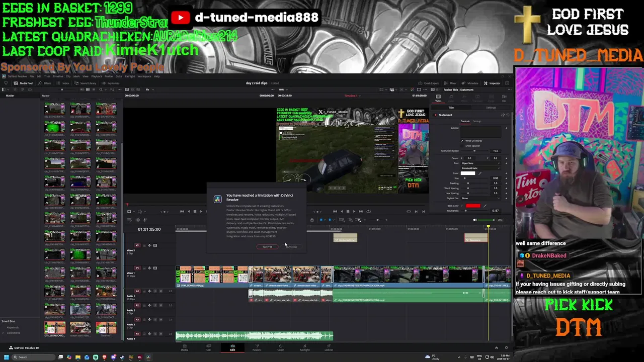Screen dimensions: 644x362
Task: Click the white text Color swatch
Action: pyautogui.click(x=468, y=173)
